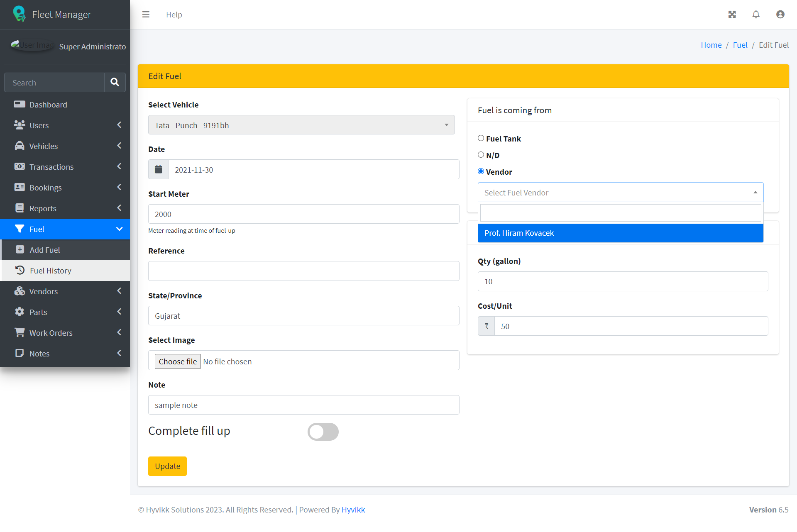Click the Fleet Manager logo icon
This screenshot has height=532, width=797.
[19, 14]
